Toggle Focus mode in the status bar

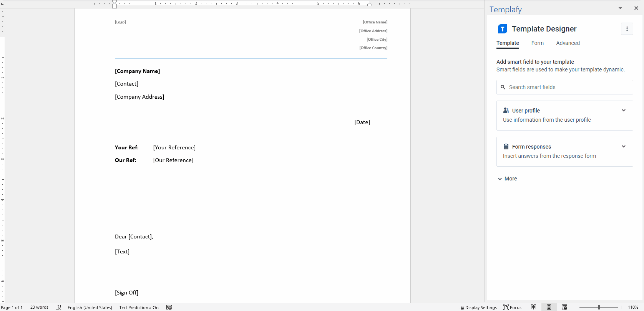pos(512,307)
